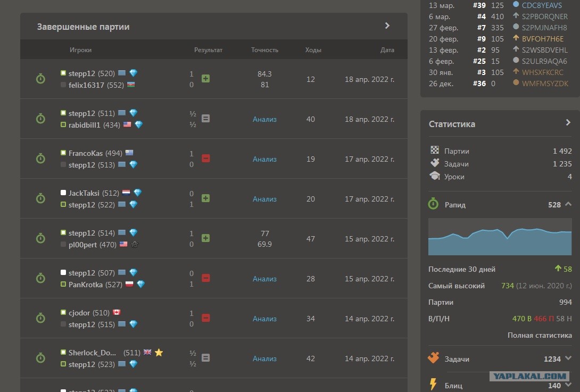The image size is (580, 392).
Task: Click the orange puzzle piece Задачи icon
Action: point(434,358)
